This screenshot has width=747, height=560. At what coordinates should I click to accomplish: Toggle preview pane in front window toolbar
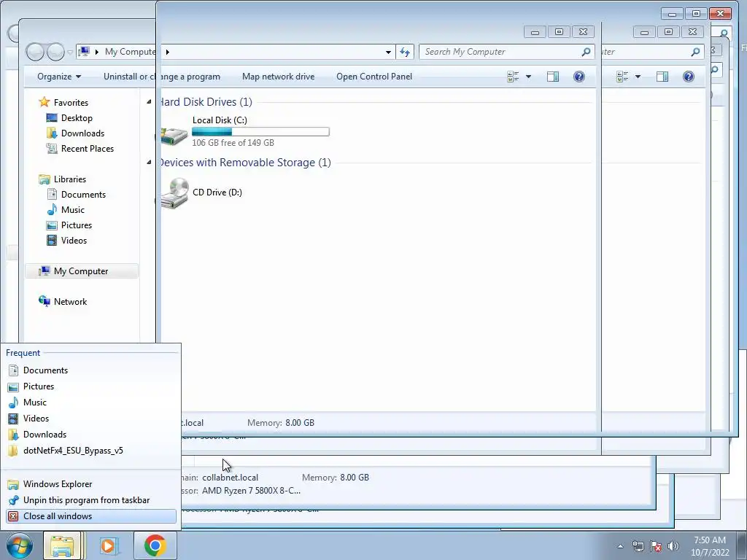[553, 77]
